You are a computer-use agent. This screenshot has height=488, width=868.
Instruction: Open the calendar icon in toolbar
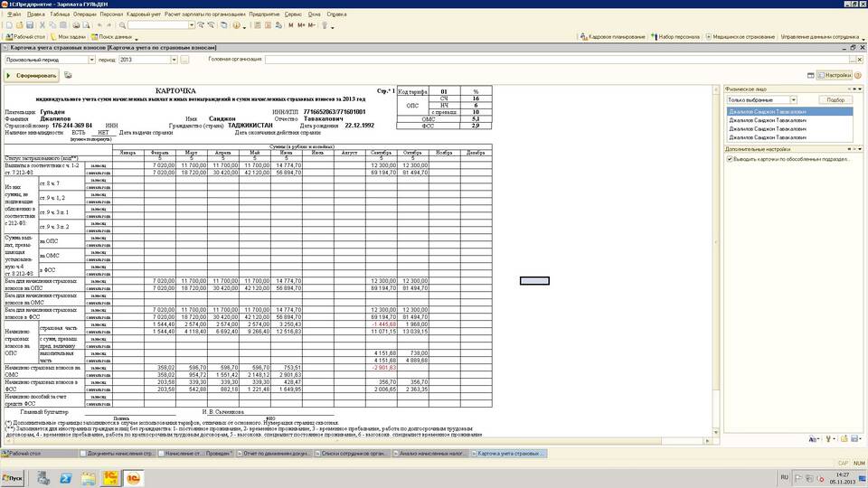click(268, 25)
